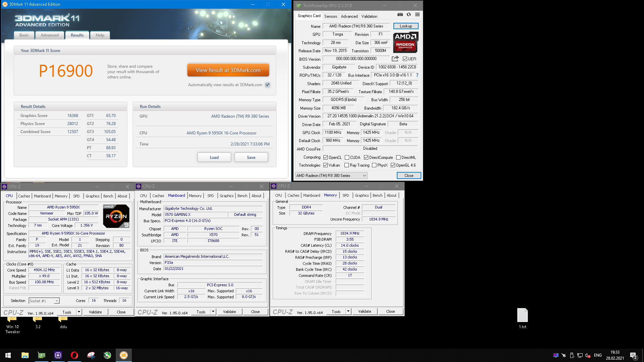Open the Help tab in 3DMark 11

point(100,35)
